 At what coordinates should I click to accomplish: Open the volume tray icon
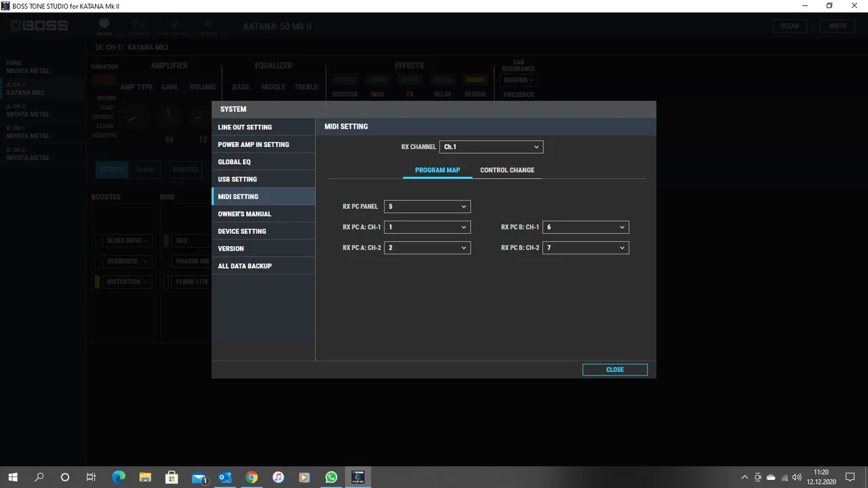point(797,477)
